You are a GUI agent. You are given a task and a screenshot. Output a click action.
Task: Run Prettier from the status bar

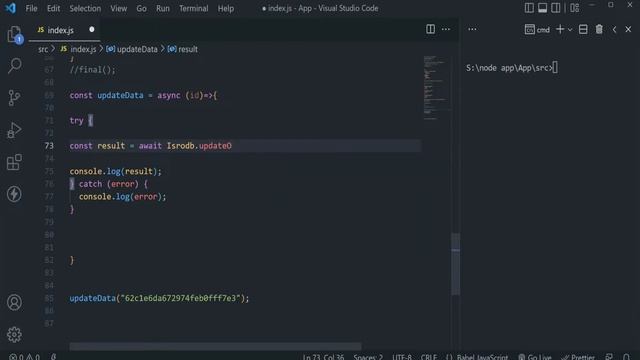pyautogui.click(x=578, y=357)
